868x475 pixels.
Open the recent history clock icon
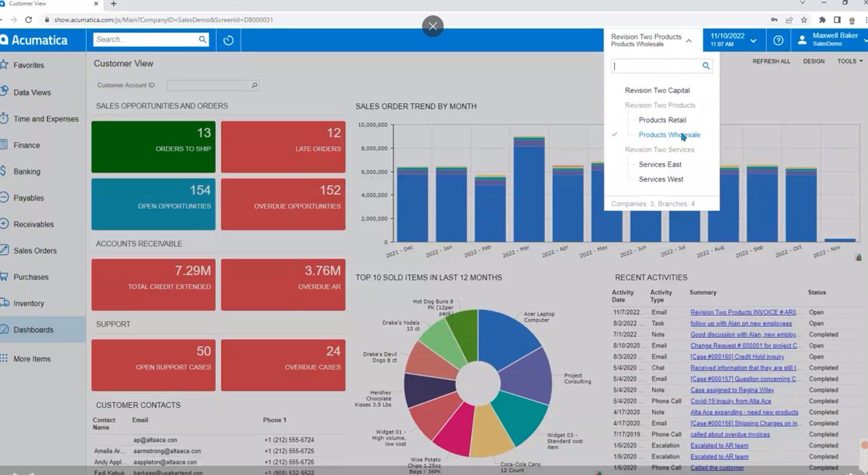(228, 40)
